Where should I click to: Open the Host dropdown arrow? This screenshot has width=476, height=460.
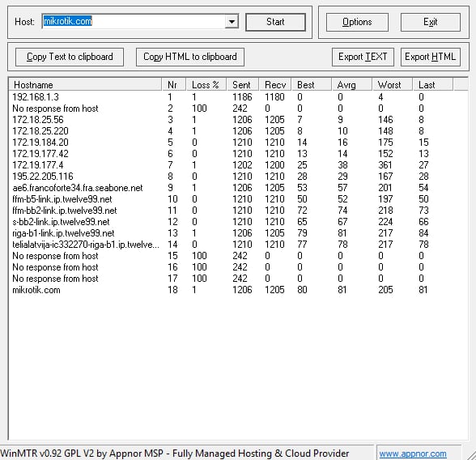[232, 22]
